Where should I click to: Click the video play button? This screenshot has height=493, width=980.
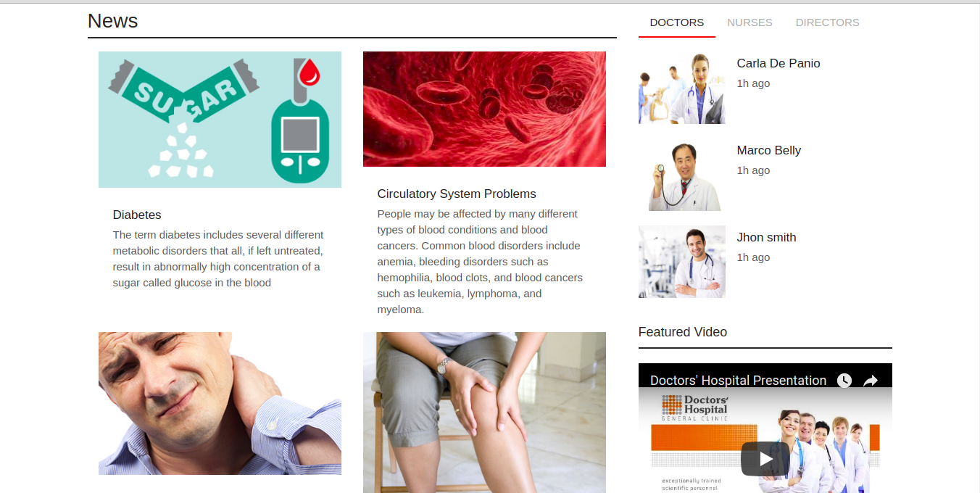click(765, 459)
